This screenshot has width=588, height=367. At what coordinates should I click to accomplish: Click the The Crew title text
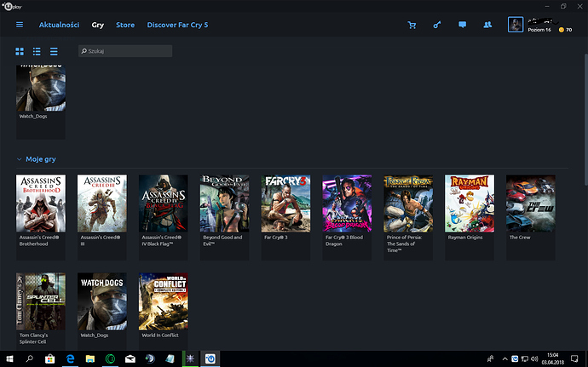tap(520, 238)
